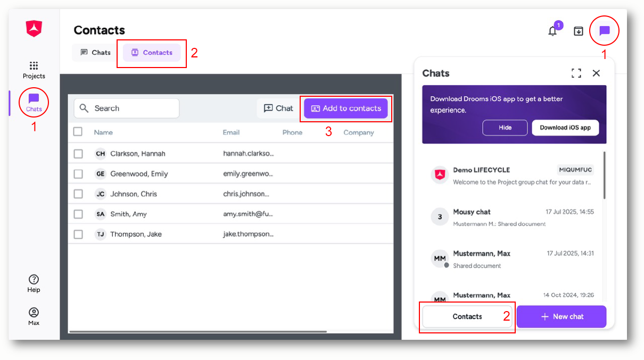Open Max user profile in sidebar
This screenshot has height=360, width=644.
coord(34,316)
